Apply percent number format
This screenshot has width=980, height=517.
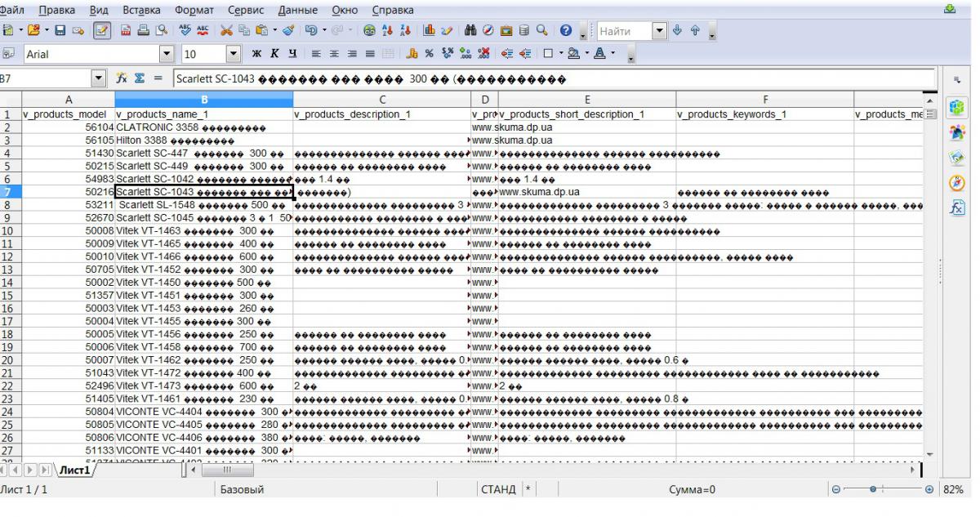[429, 55]
